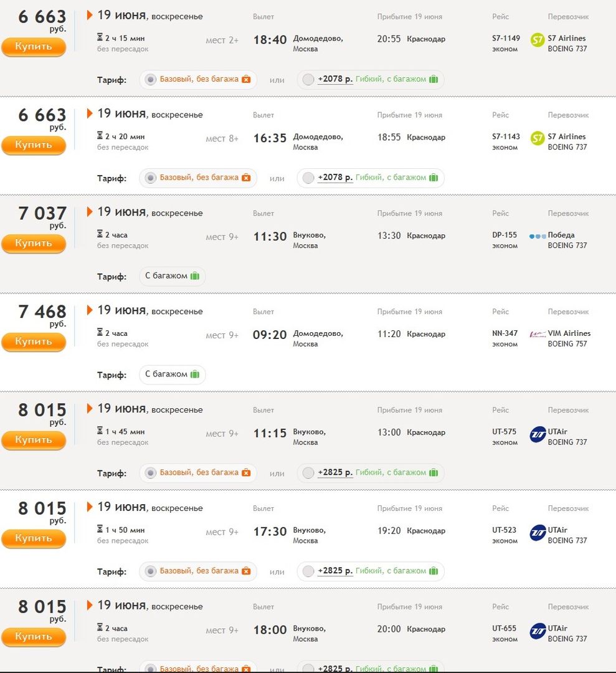616x673 pixels.
Task: Choose the Гибкий +2825 р. radio for flight UT-575
Action: 308,473
